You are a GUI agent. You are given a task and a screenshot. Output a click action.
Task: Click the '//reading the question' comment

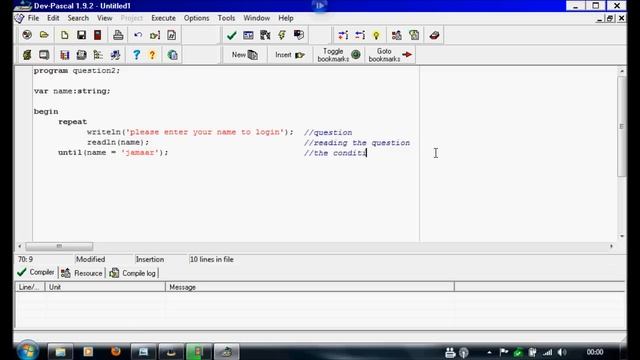click(357, 143)
